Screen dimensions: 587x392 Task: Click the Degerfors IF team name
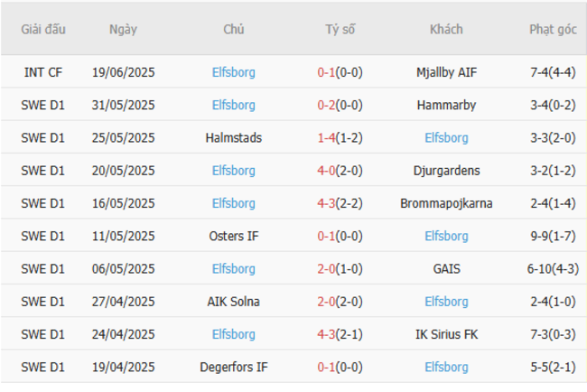[x=234, y=368]
